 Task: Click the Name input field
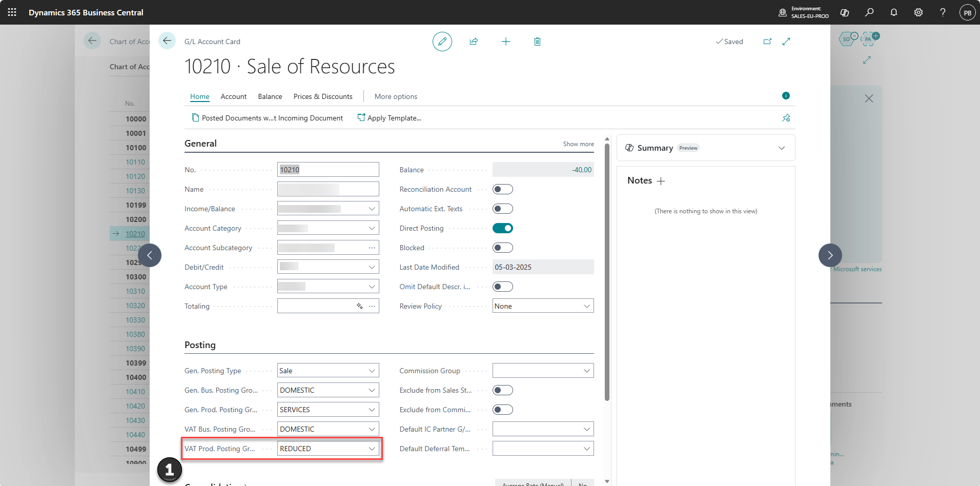(328, 189)
